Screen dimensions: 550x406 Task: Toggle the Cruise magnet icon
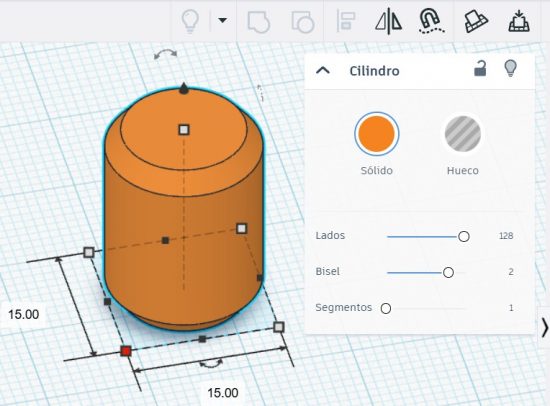(x=431, y=21)
